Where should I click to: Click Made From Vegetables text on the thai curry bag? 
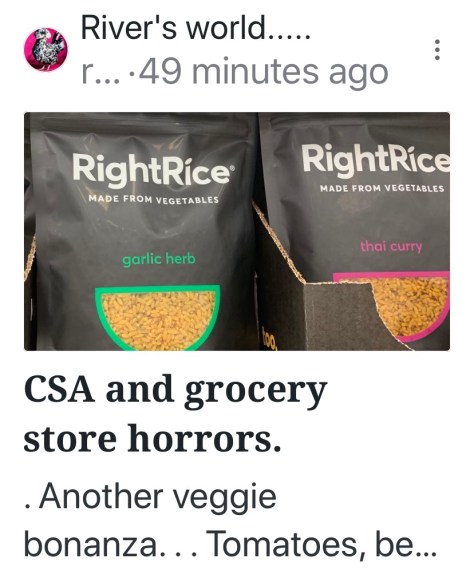point(382,189)
